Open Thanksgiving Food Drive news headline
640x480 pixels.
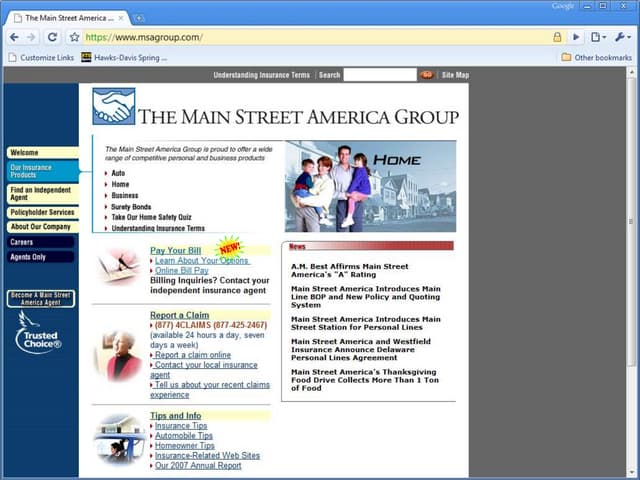pos(365,380)
